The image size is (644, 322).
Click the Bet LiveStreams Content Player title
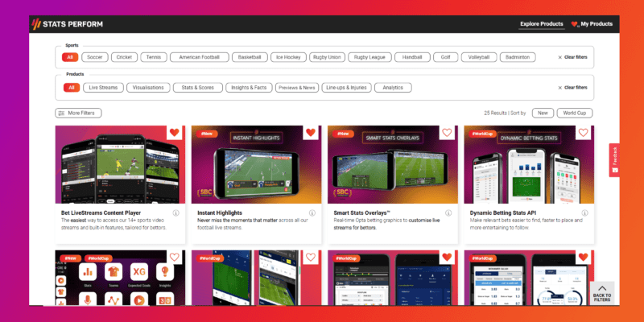101,213
